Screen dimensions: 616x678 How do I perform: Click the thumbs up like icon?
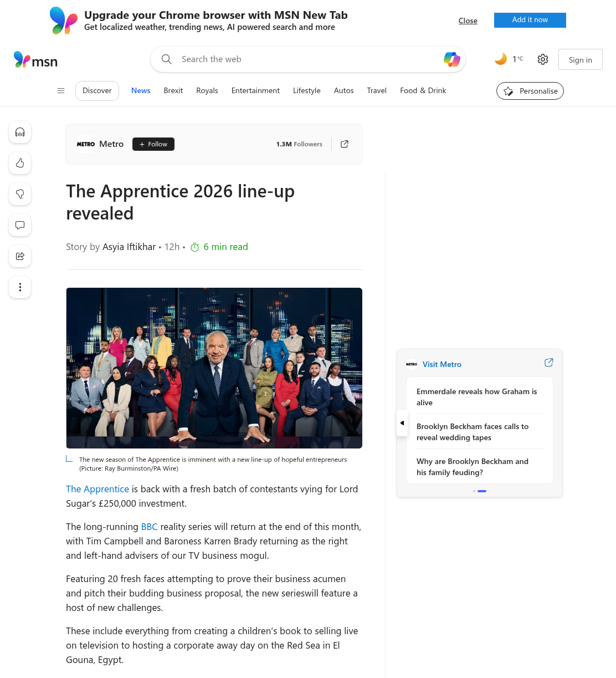pyautogui.click(x=20, y=163)
